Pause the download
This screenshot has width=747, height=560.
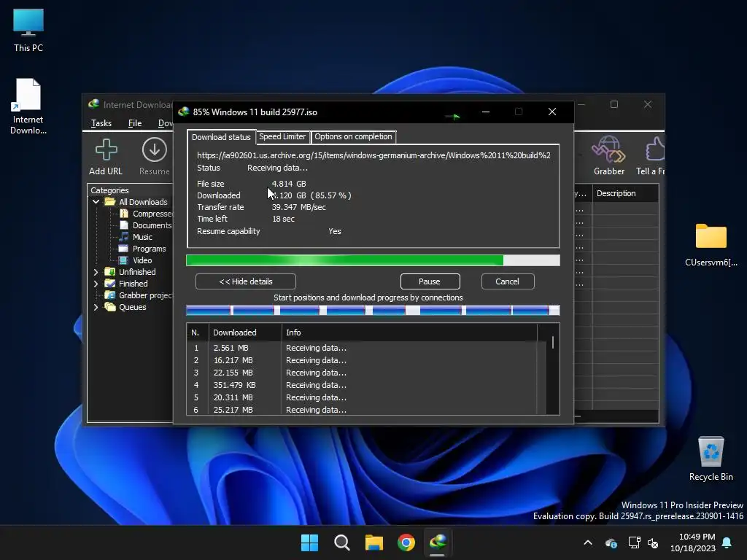click(430, 281)
